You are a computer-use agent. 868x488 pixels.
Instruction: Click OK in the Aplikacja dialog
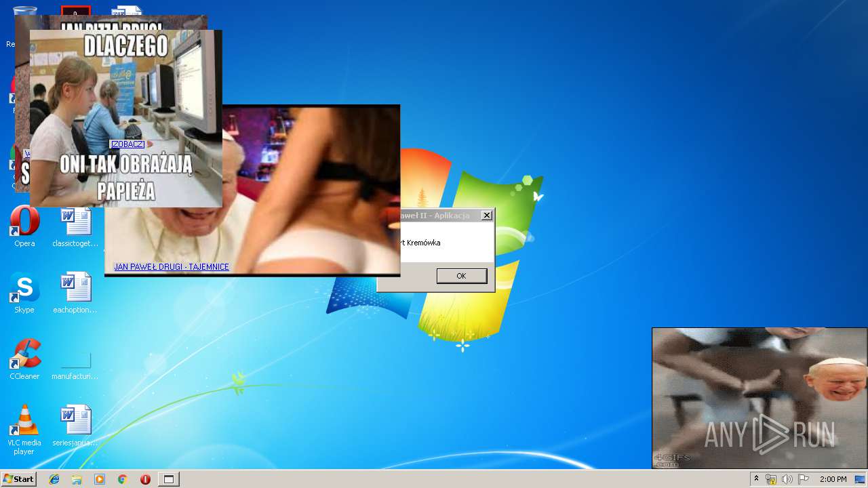tap(461, 276)
